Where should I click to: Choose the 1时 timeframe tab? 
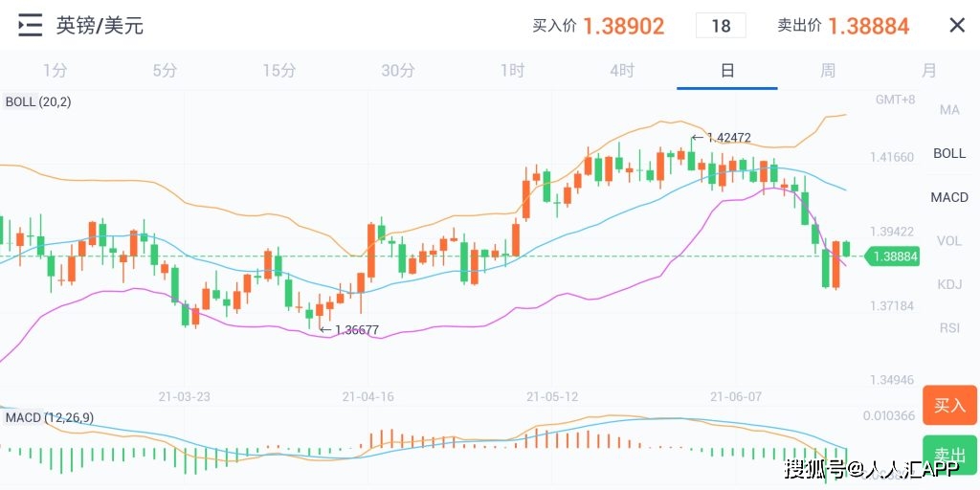coord(512,71)
